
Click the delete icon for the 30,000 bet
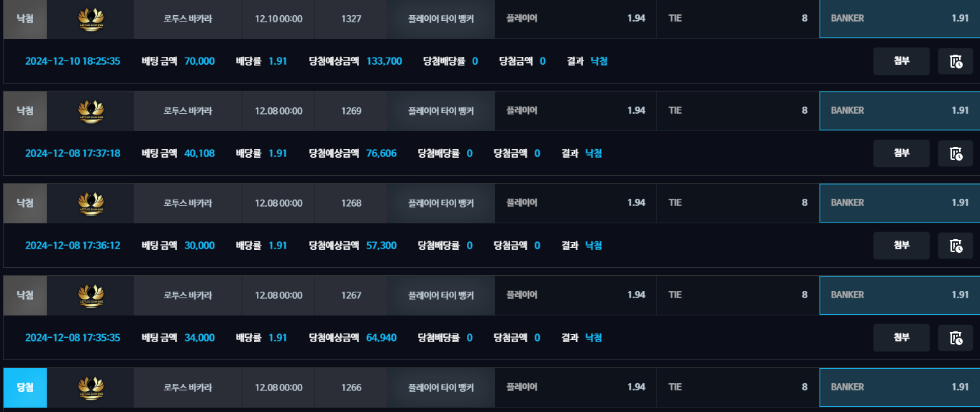[955, 246]
